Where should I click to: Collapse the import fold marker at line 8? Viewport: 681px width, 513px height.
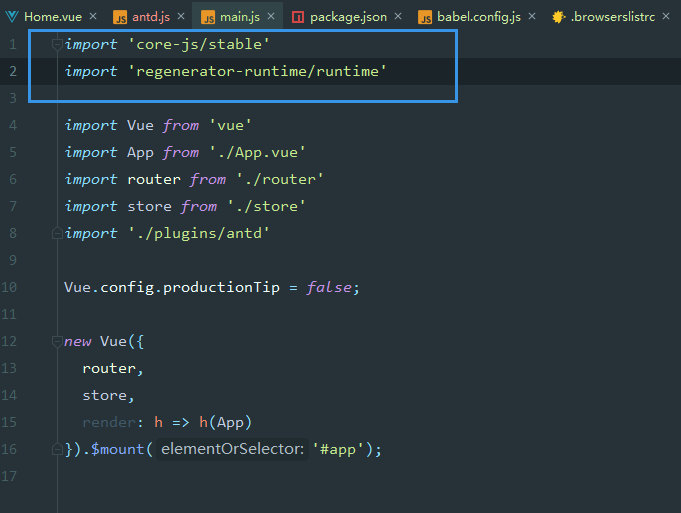coord(57,233)
